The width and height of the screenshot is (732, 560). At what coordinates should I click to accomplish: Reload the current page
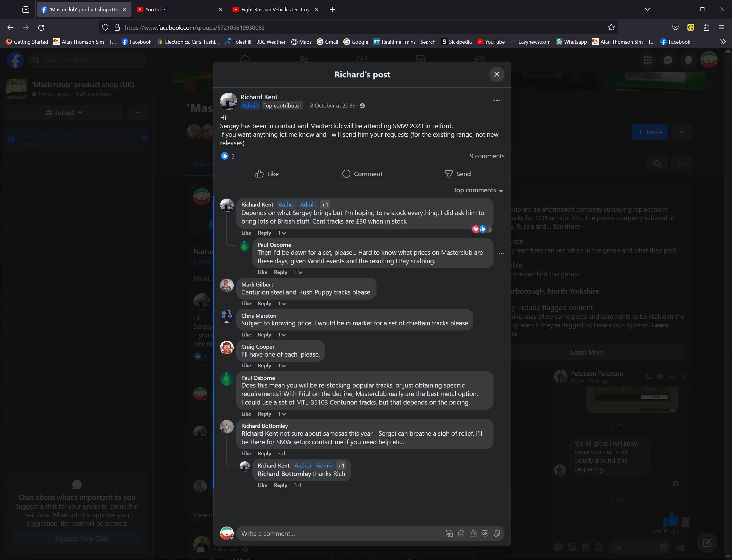point(41,27)
